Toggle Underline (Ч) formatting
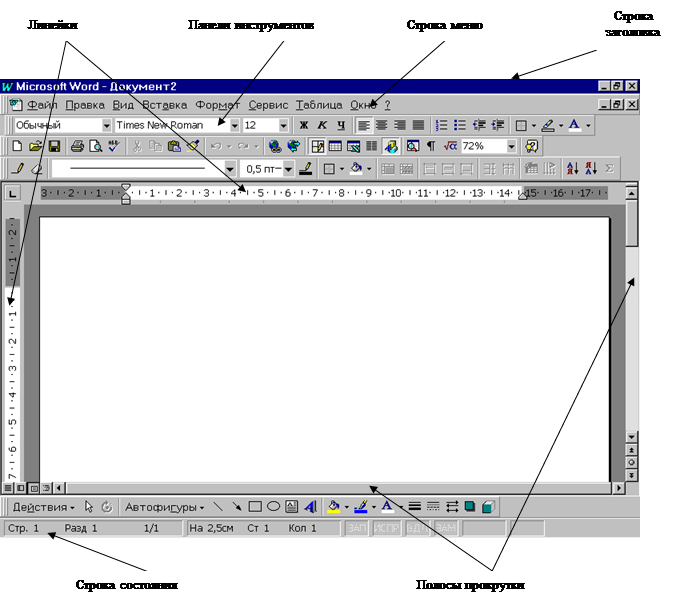The width and height of the screenshot is (683, 610). point(341,125)
